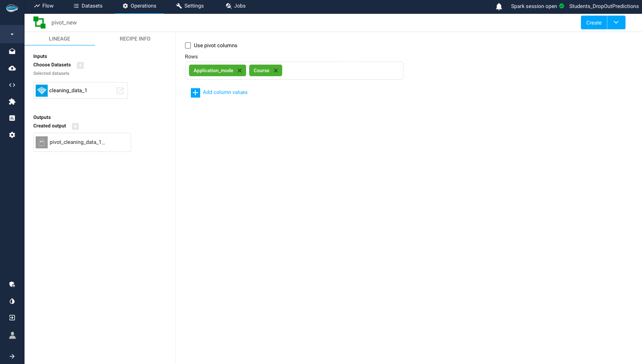Viewport: 642px width, 364px height.
Task: Click the bar chart sidebar icon
Action: point(12,118)
